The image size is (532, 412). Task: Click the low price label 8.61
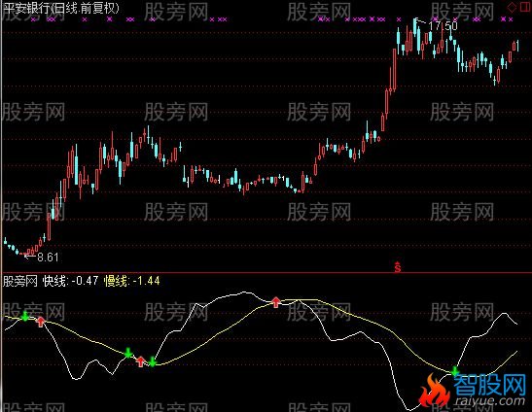pos(48,257)
